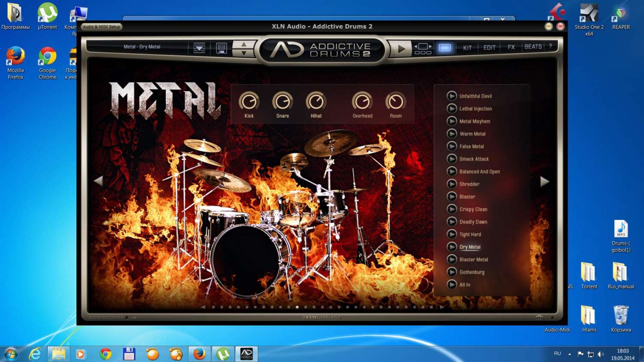Image resolution: width=644 pixels, height=362 pixels.
Task: Play the Metal Mayhem preset preview
Action: click(452, 122)
